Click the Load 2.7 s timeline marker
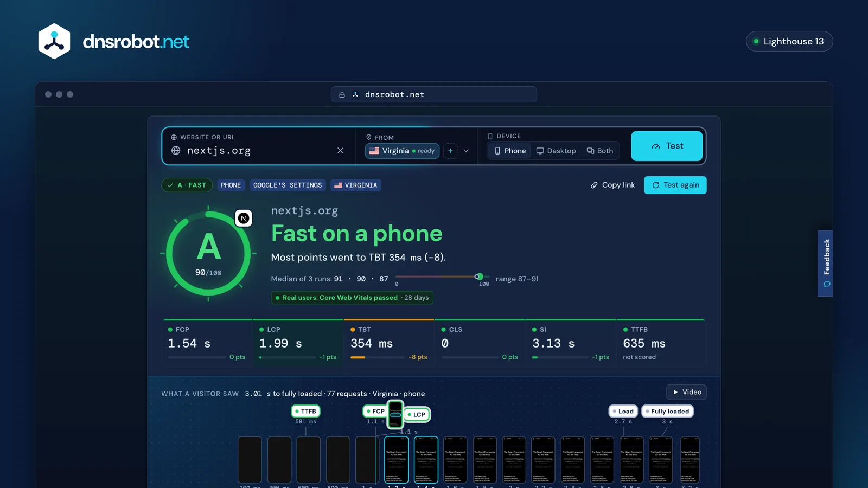Screen dimensions: 868x488 coord(623,412)
